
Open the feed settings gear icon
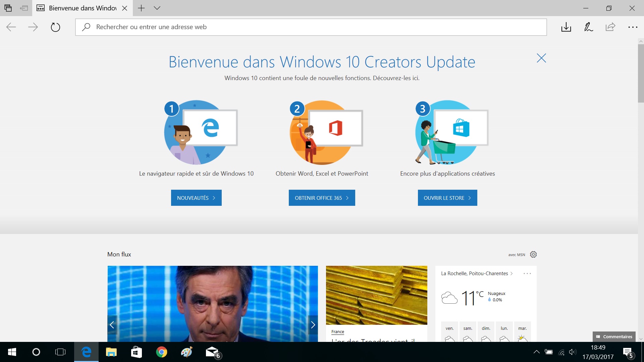tap(533, 254)
